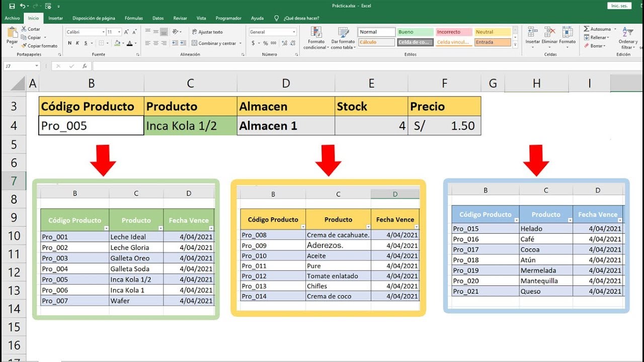644x362 pixels.
Task: Open Dar formato como tabla gallery
Action: click(343, 38)
